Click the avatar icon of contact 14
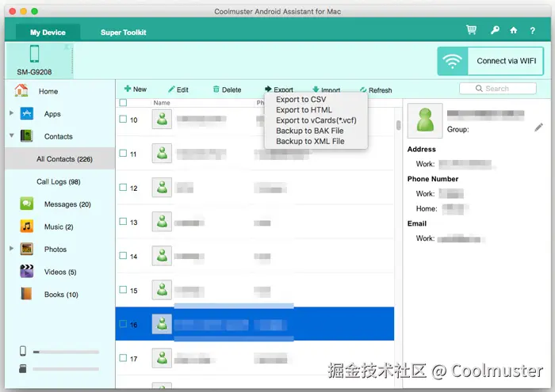Image resolution: width=555 pixels, height=392 pixels. coord(162,256)
